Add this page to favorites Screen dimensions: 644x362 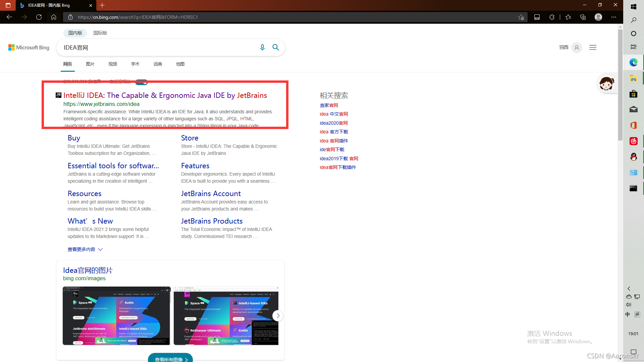tap(521, 17)
